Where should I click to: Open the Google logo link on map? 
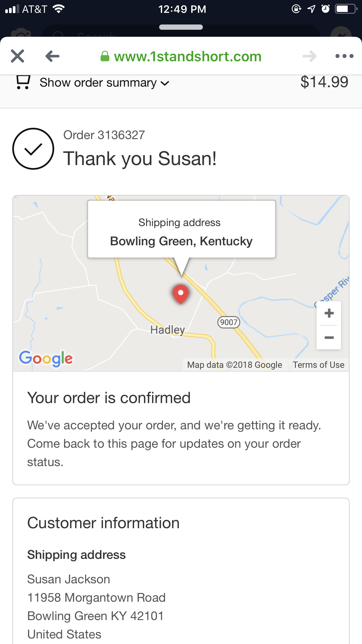(46, 358)
